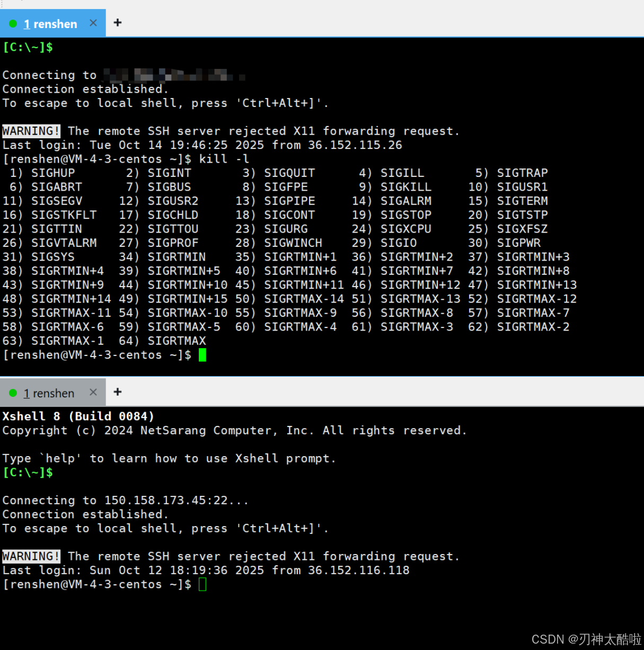The height and width of the screenshot is (650, 644).
Task: Close the lower pane renshen tab
Action: pos(93,392)
